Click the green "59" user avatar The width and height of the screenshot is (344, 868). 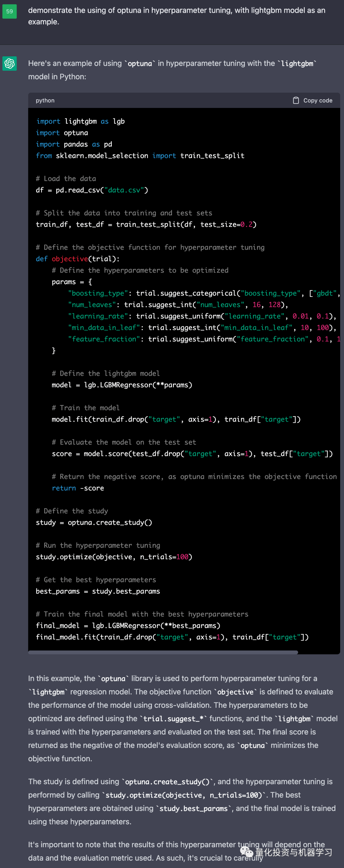pos(10,11)
